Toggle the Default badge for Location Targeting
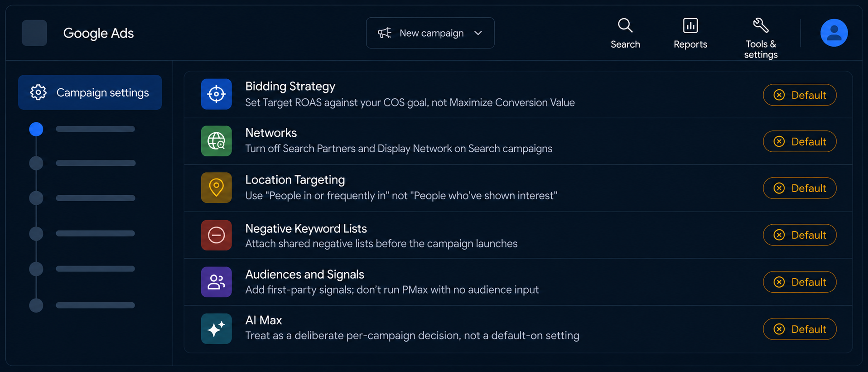 pyautogui.click(x=800, y=188)
